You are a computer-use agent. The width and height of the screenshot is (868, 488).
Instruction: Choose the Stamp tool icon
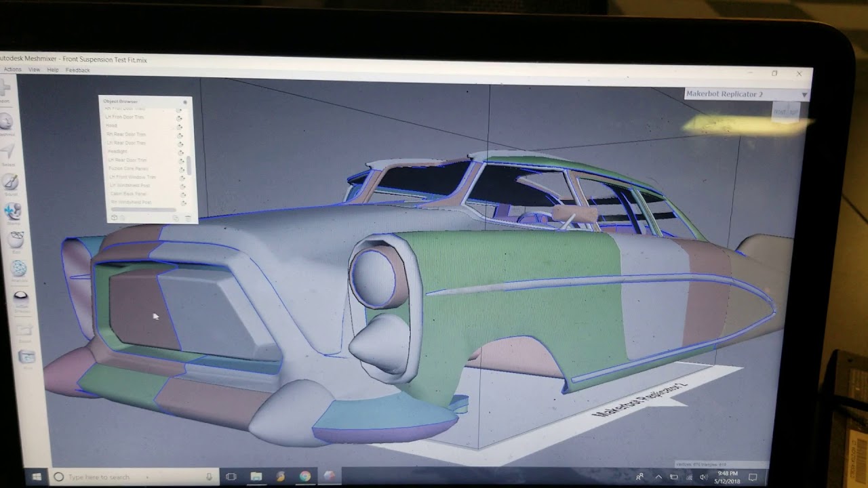[x=12, y=211]
